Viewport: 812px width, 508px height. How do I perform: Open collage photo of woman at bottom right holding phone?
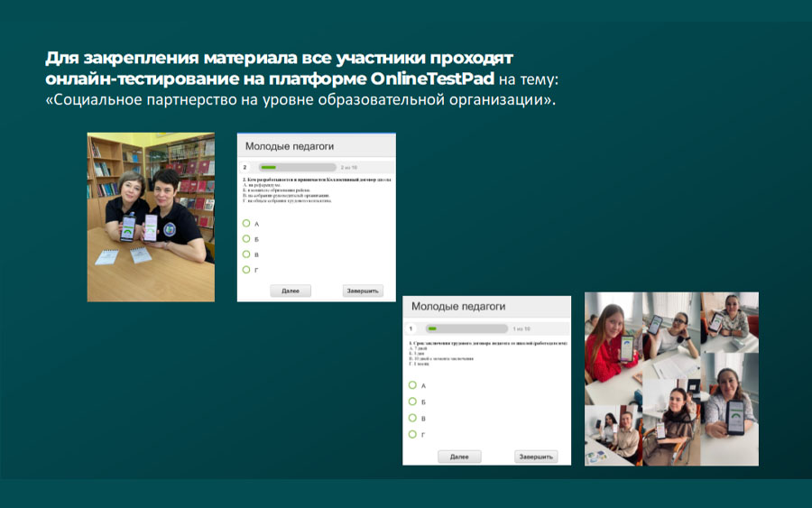click(730, 409)
